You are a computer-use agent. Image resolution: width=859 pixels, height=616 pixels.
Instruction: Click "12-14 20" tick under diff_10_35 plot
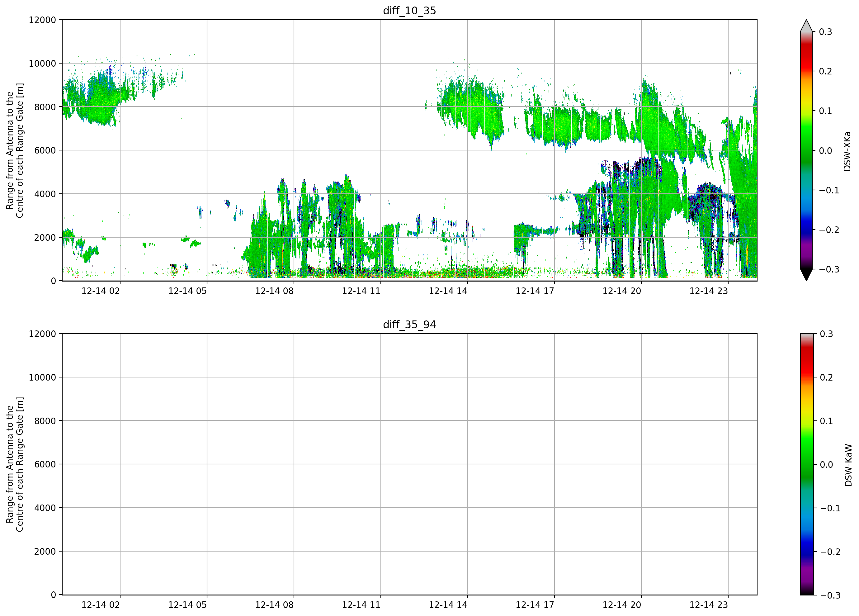[622, 291]
